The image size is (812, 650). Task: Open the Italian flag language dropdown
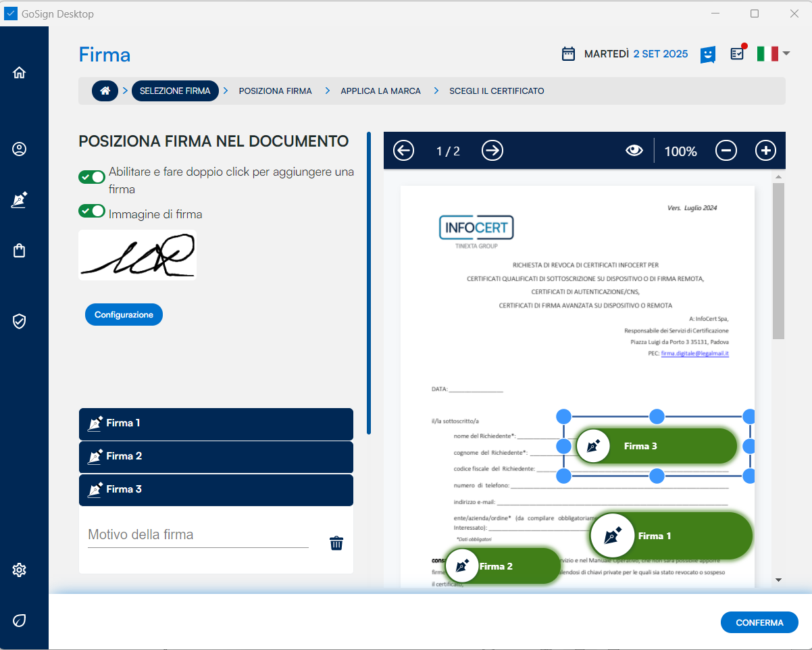(773, 54)
